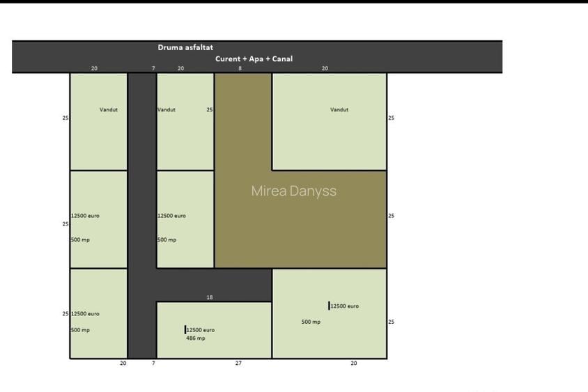Click the "Mirea Danyss" watermark text
The image size is (588, 392).
[293, 191]
